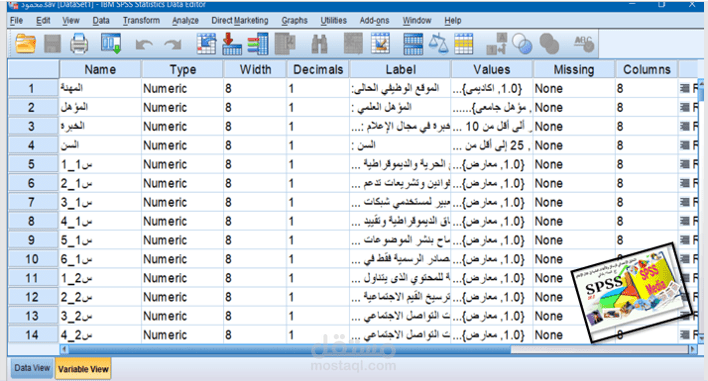Viewport: 708px width, 381px height.
Task: Click the Save file disk icon
Action: coord(52,44)
